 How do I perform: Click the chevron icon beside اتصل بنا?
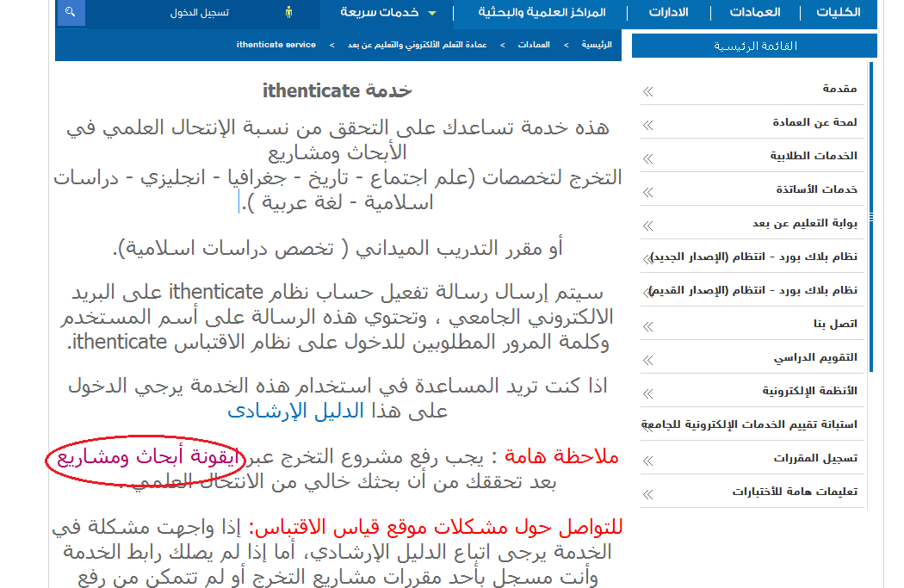click(648, 327)
